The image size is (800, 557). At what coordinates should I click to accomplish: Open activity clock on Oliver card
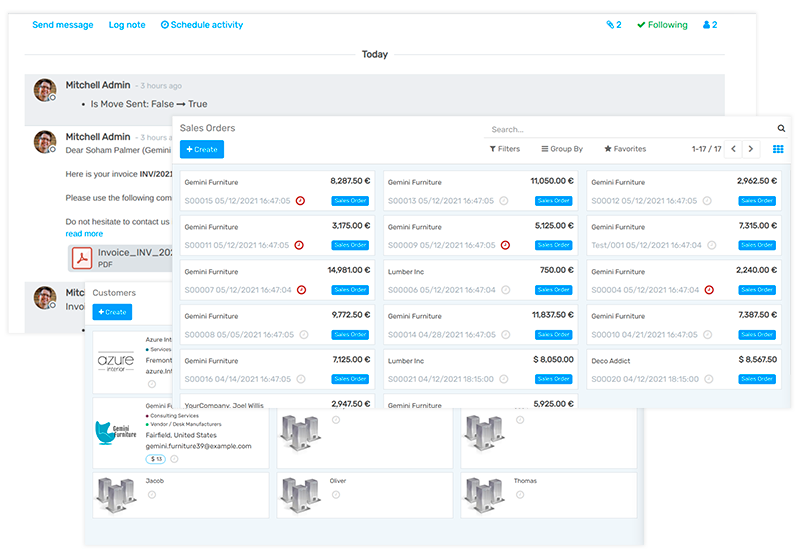click(x=336, y=495)
